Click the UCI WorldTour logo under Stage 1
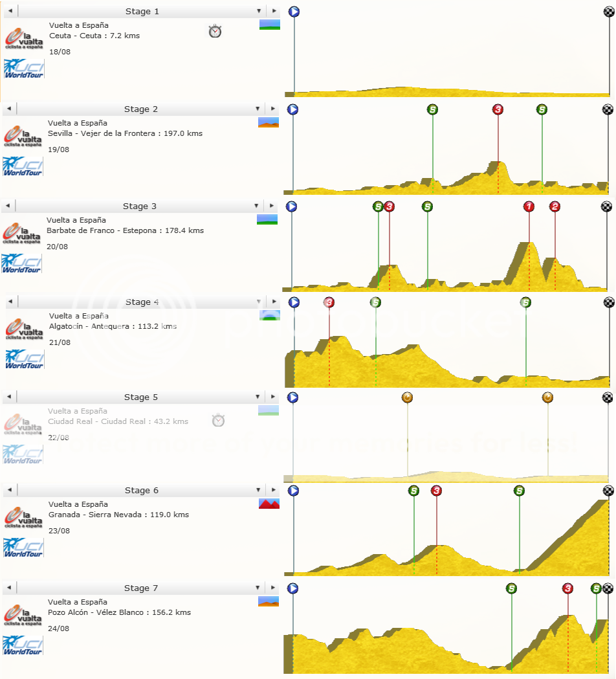 click(23, 69)
